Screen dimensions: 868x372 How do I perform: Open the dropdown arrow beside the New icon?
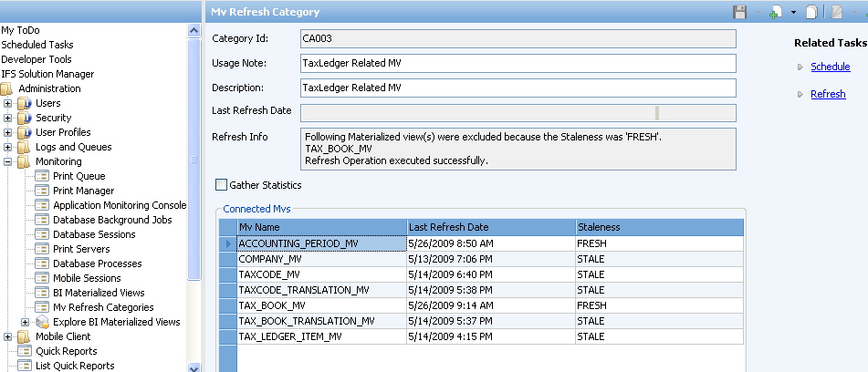pos(793,12)
